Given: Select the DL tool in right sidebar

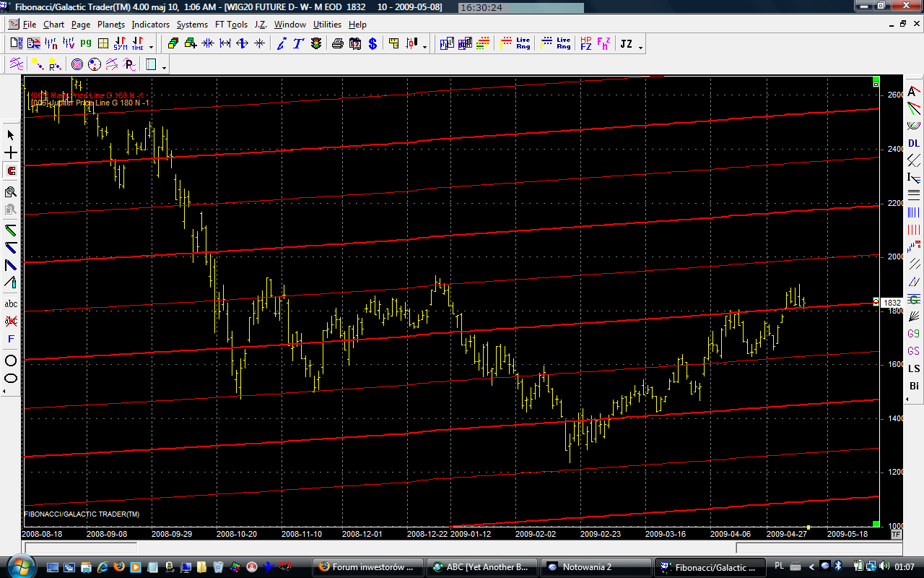Looking at the screenshot, I should pyautogui.click(x=914, y=143).
